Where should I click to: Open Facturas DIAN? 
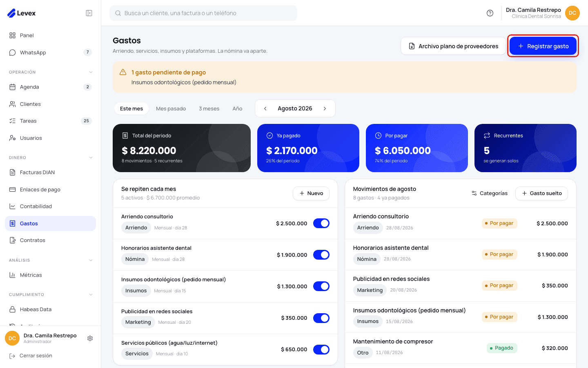tap(50, 173)
